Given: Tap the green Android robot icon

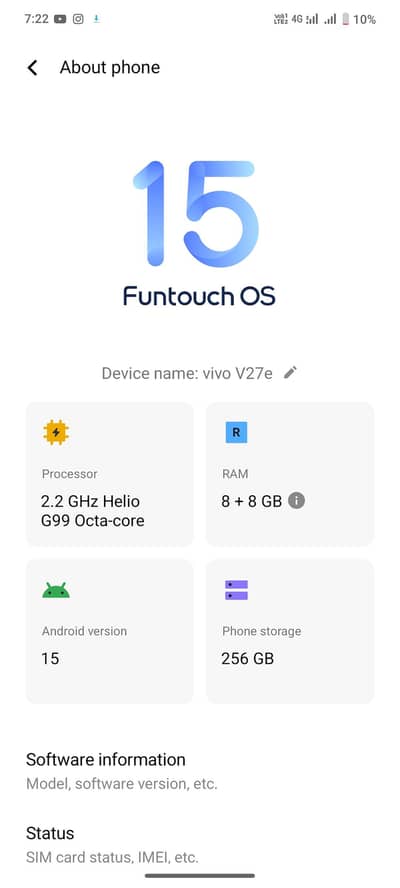Looking at the screenshot, I should (x=56, y=590).
